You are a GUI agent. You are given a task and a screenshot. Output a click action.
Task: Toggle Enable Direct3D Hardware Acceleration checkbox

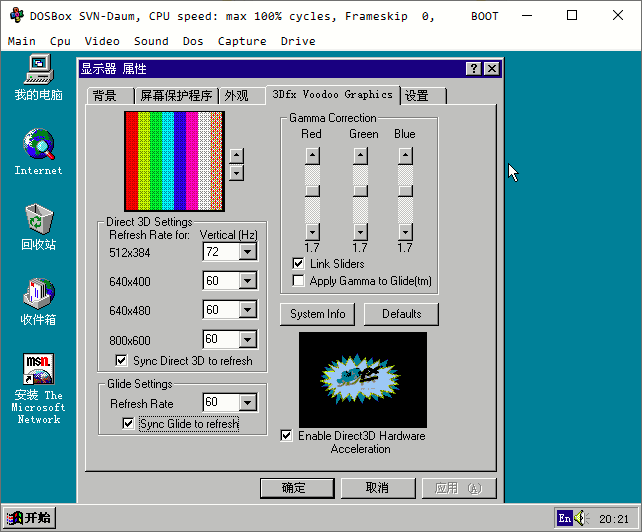pyautogui.click(x=287, y=435)
